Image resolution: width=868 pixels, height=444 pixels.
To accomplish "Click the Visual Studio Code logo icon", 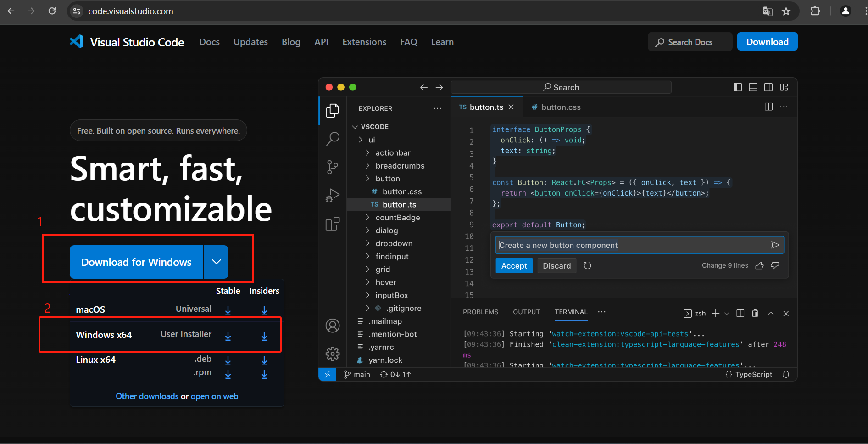I will 77,42.
